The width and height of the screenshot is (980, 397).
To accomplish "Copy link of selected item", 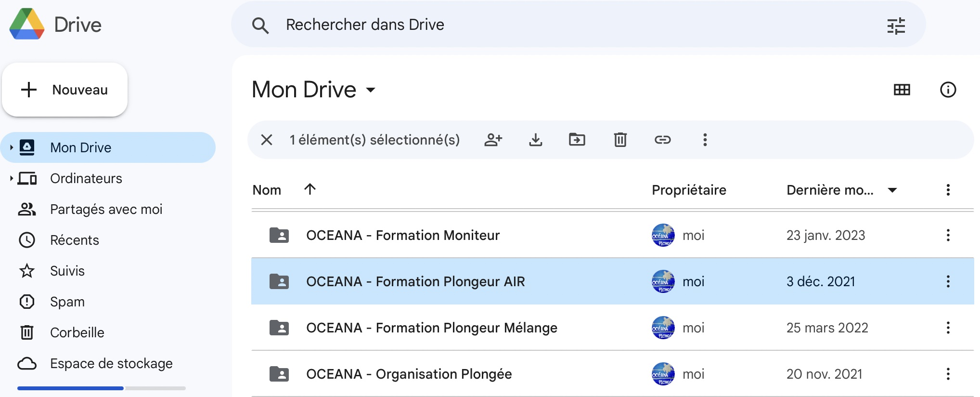I will [x=663, y=140].
